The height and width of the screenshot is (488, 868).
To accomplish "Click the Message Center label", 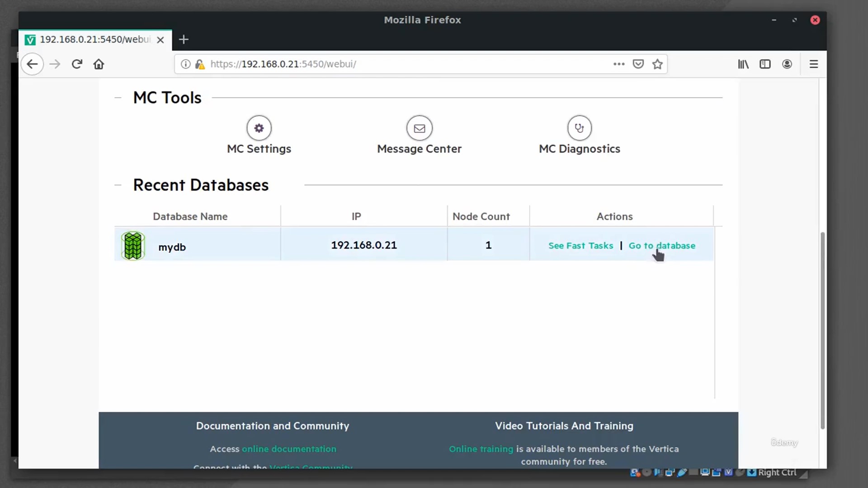I will (x=419, y=149).
